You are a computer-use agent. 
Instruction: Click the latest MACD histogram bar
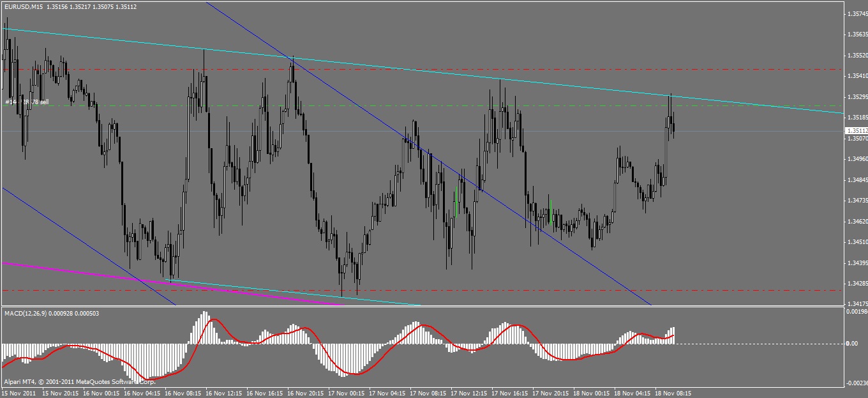(673, 335)
